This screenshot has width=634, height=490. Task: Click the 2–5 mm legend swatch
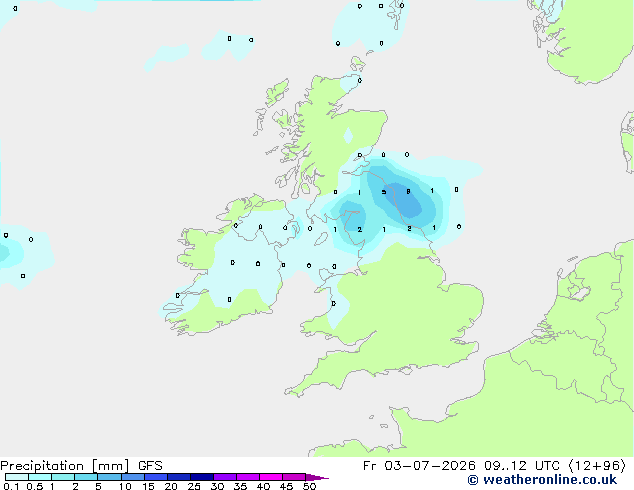click(x=86, y=477)
